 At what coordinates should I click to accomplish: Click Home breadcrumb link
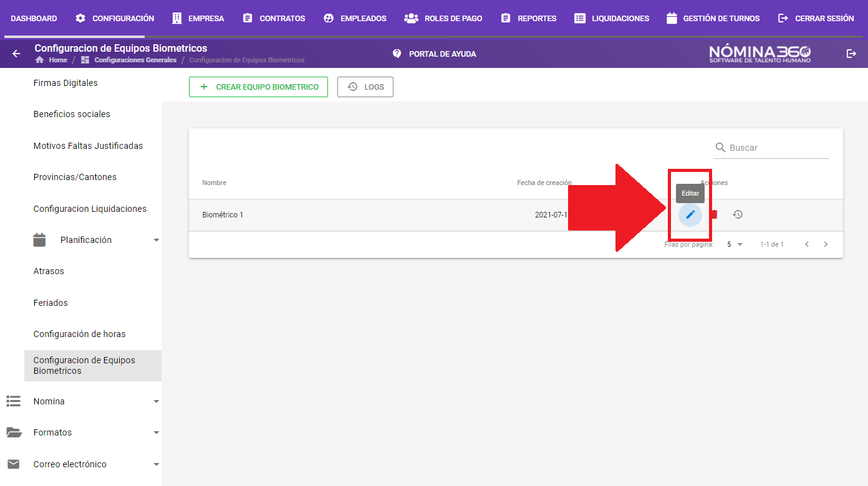pyautogui.click(x=58, y=60)
